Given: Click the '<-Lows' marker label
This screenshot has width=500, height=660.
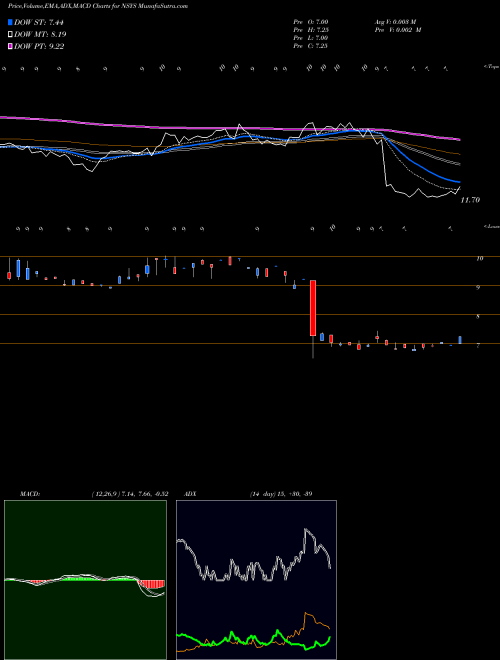Looking at the screenshot, I should tap(492, 226).
